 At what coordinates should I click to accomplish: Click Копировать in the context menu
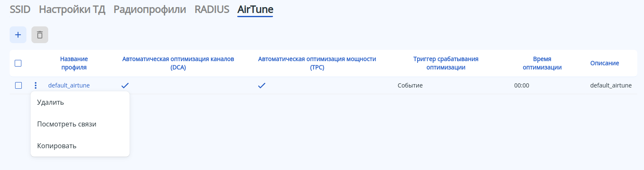(57, 146)
